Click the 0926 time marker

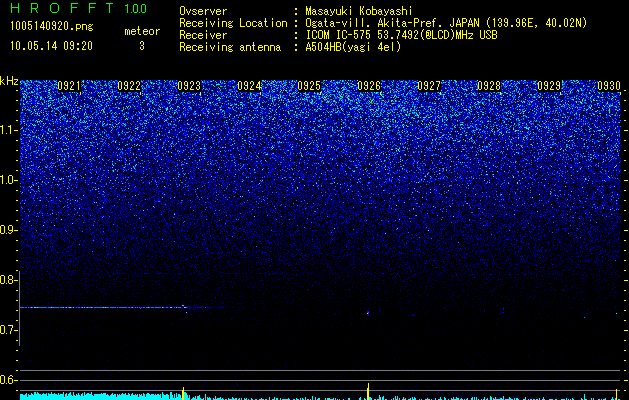369,86
